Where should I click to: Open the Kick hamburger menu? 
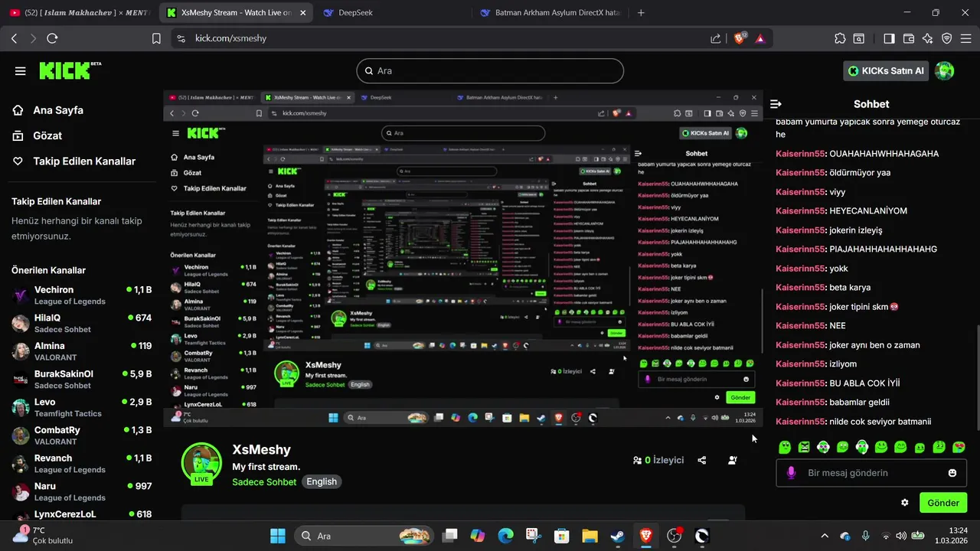20,71
